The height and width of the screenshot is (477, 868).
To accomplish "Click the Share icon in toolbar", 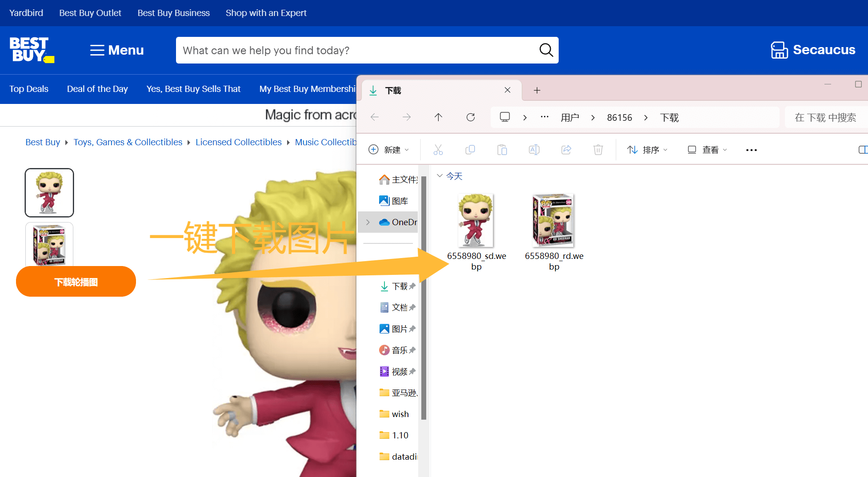I will 566,150.
